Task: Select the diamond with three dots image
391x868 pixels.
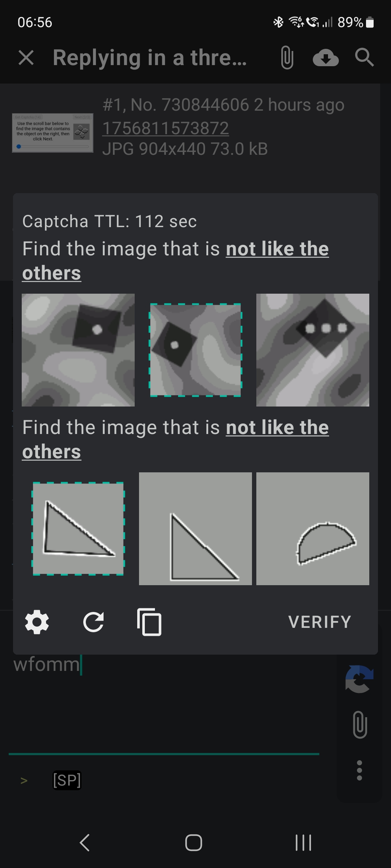Action: (313, 350)
